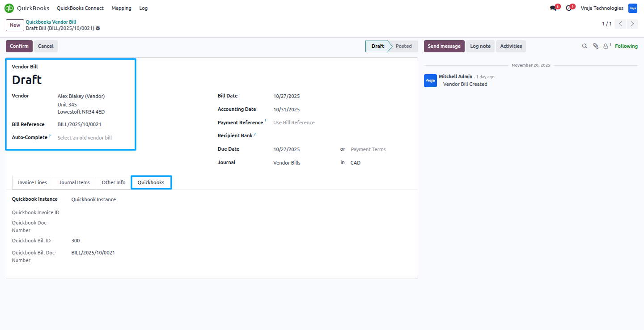Search messages with the magnifier icon
The height and width of the screenshot is (330, 644).
tap(585, 46)
